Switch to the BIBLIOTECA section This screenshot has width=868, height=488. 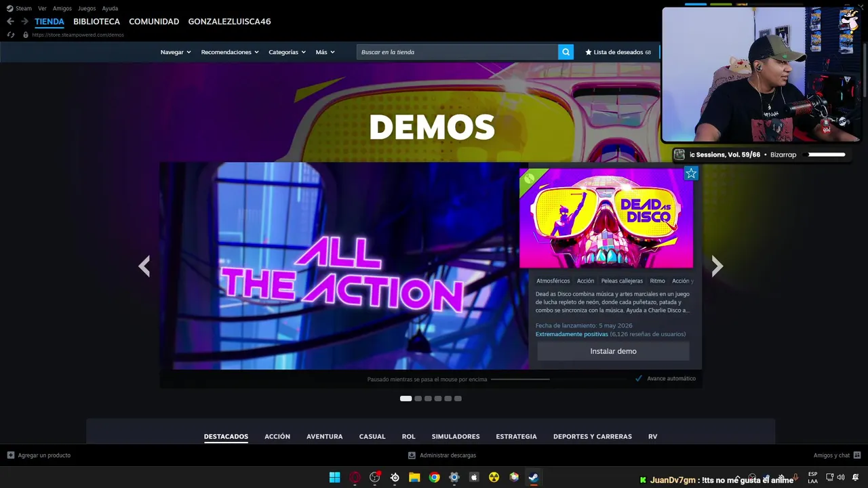tap(96, 22)
